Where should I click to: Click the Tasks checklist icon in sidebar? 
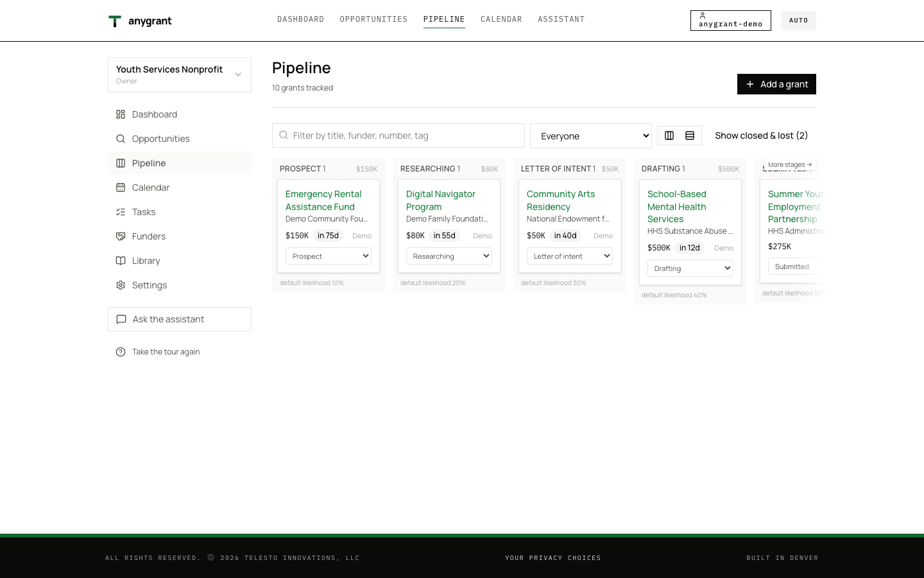(x=121, y=212)
